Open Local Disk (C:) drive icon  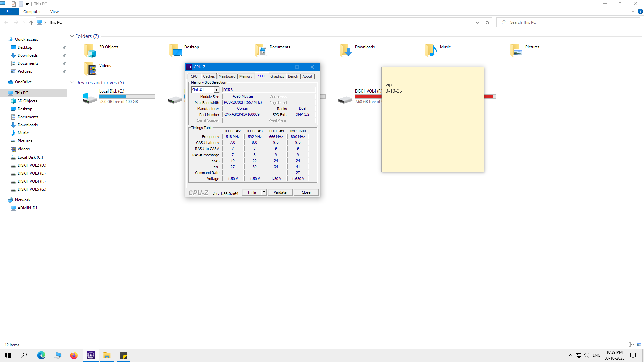[x=89, y=98]
